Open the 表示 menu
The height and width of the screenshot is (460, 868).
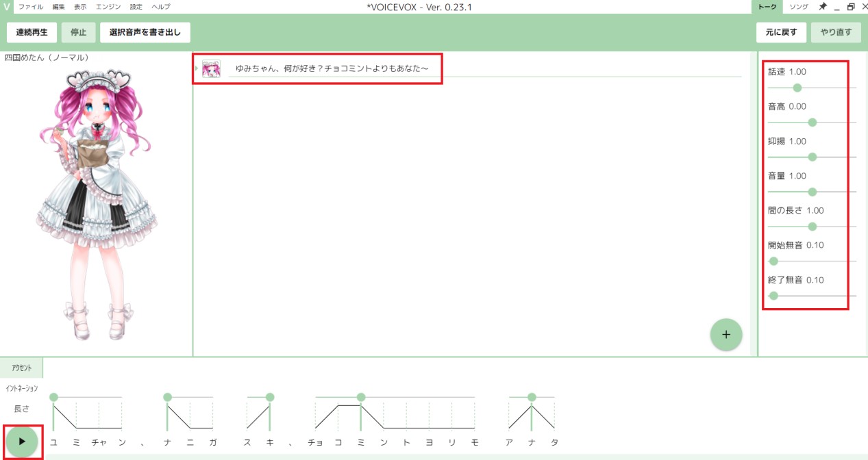tap(80, 7)
